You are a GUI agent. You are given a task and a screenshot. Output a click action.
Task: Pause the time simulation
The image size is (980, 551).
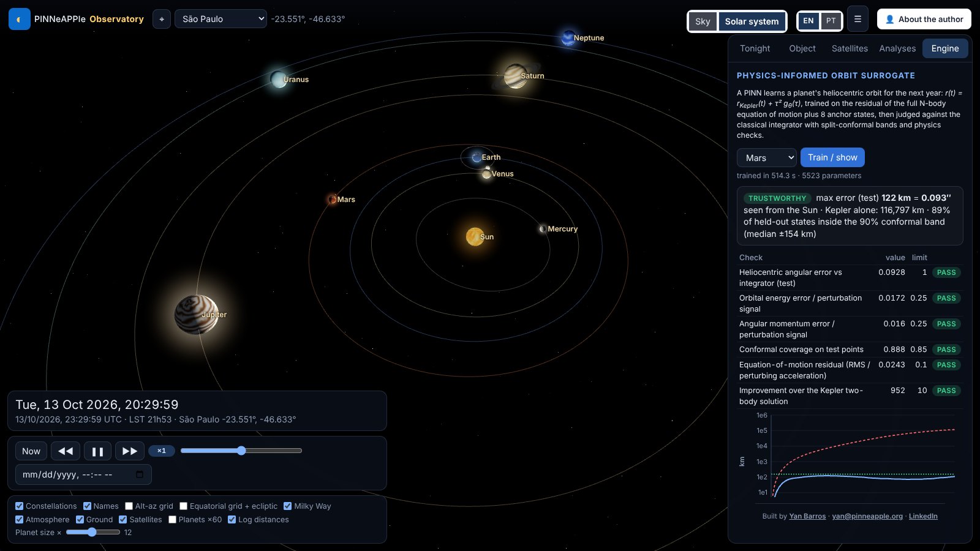click(x=97, y=451)
